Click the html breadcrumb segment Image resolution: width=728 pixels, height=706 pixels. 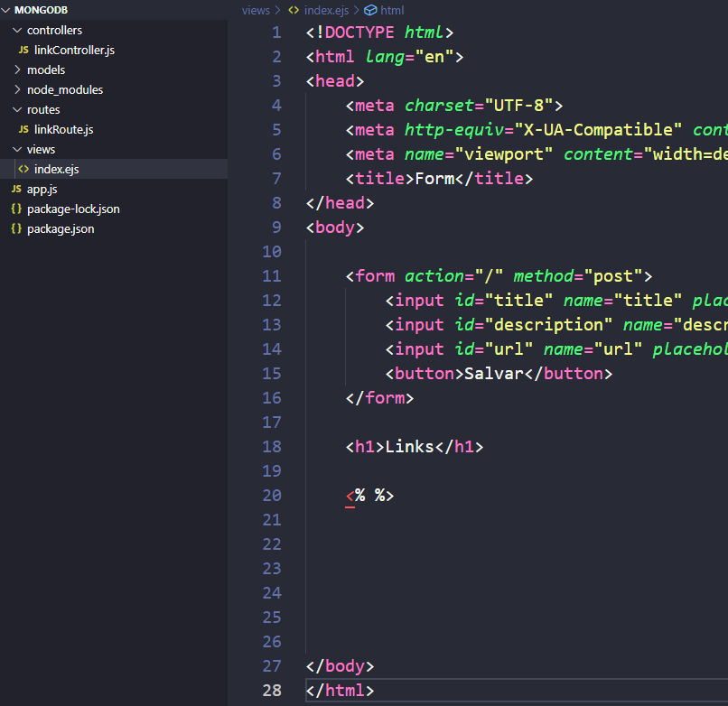392,10
